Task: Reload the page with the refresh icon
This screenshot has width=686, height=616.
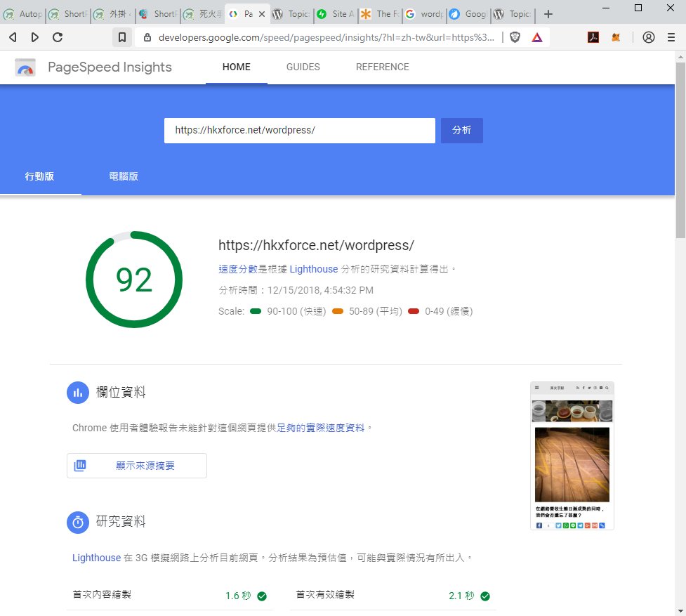Action: [58, 37]
